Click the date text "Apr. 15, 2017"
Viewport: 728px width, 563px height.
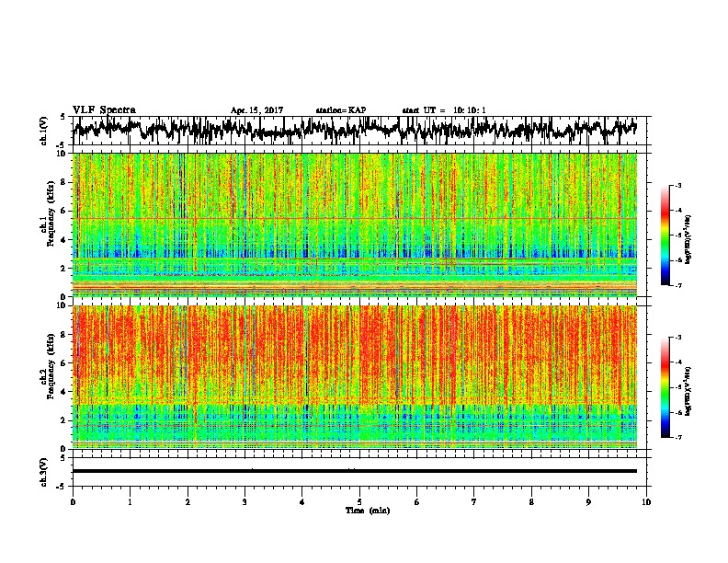coord(256,110)
